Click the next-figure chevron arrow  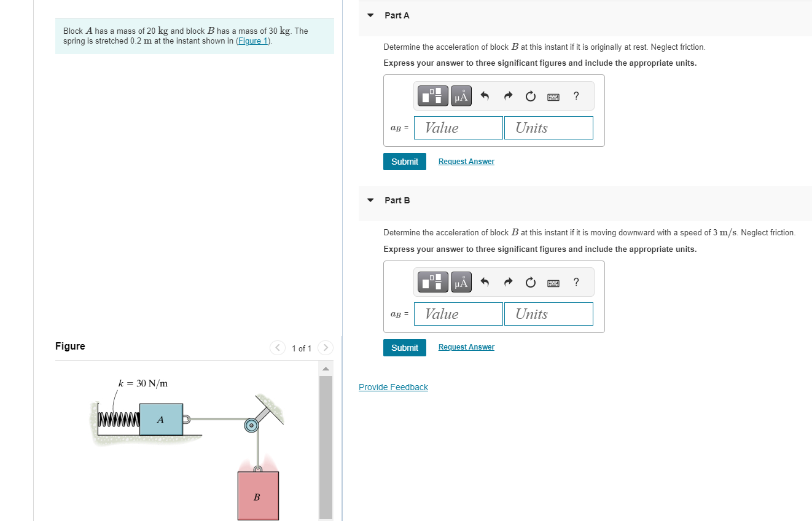(x=325, y=347)
